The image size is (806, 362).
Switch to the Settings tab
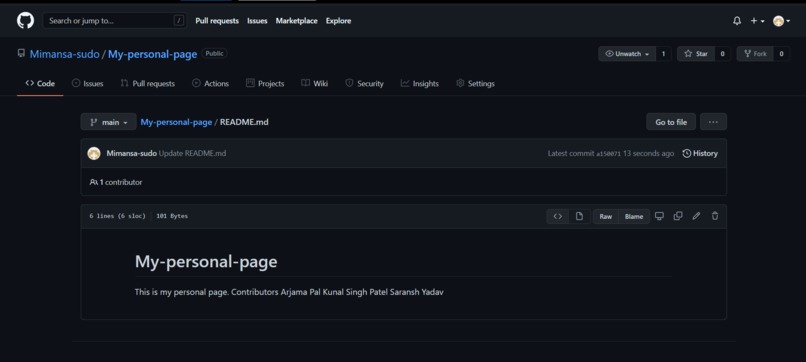coord(475,83)
